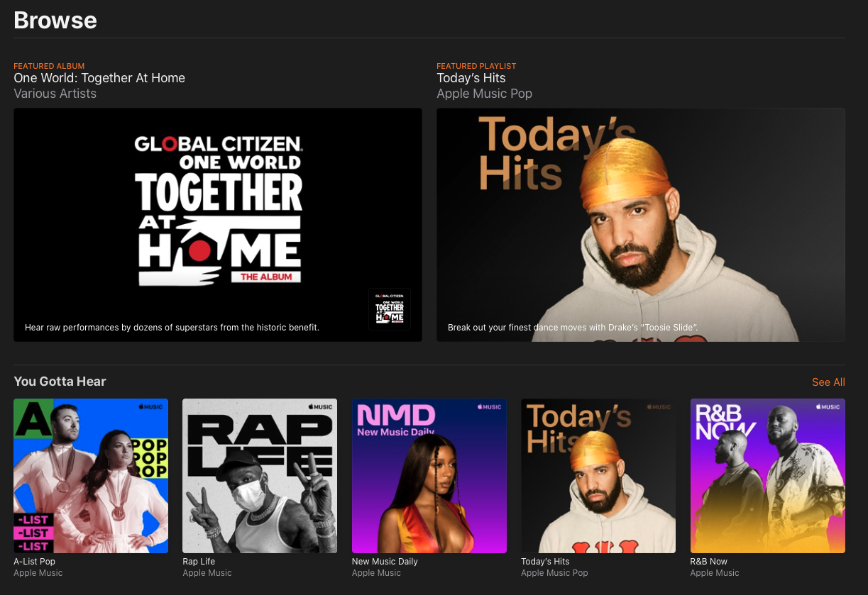The height and width of the screenshot is (595, 868).
Task: Open the Apple Music Pop curator page
Action: (485, 93)
